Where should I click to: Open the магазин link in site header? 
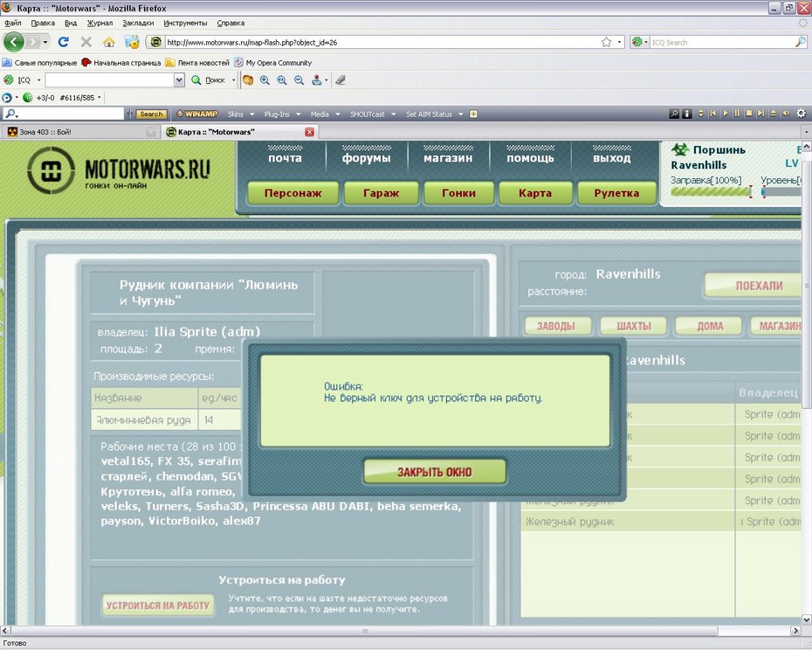[448, 158]
